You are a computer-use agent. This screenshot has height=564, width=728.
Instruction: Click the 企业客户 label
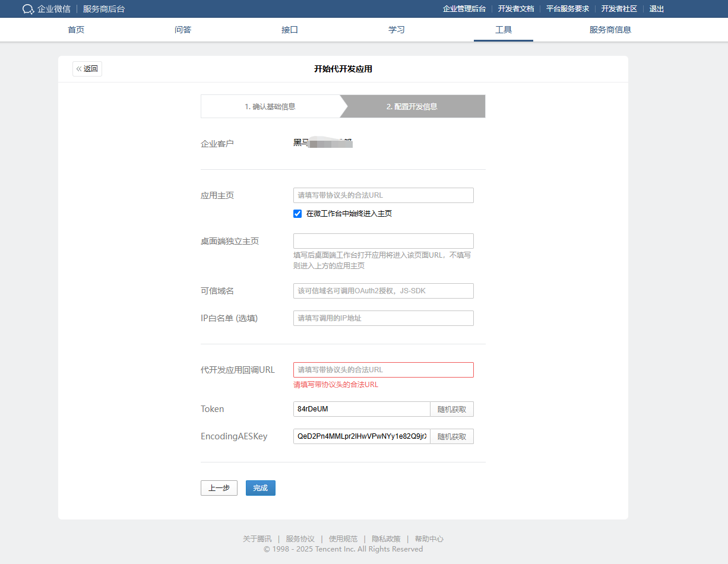[x=217, y=144]
